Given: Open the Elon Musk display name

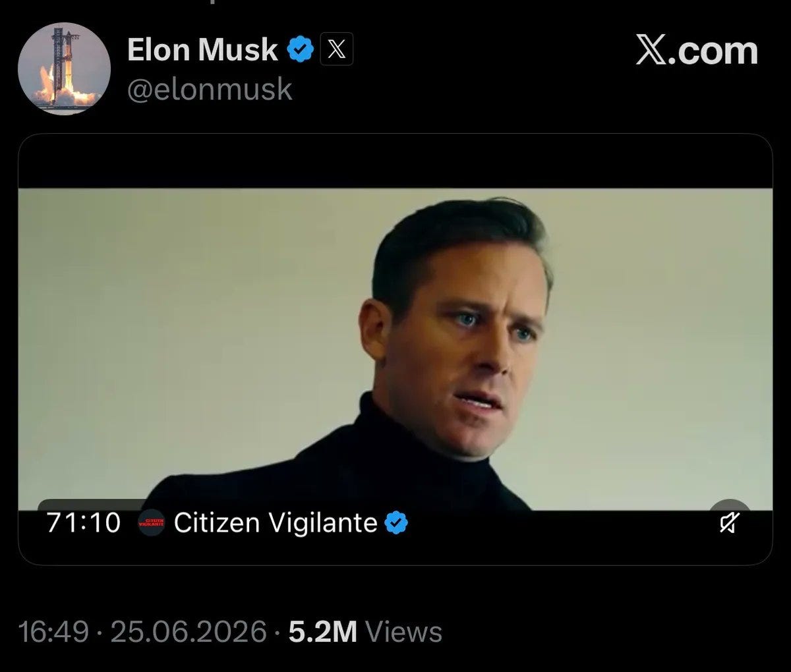Looking at the screenshot, I should click(202, 50).
